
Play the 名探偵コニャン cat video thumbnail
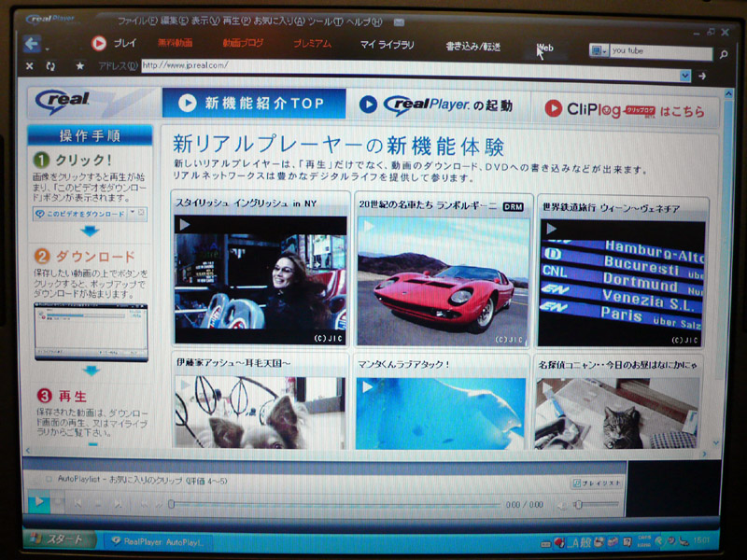[x=616, y=413]
